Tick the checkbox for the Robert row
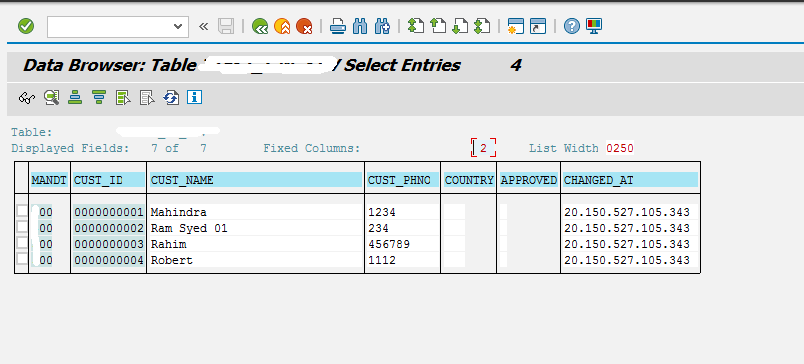The image size is (804, 364). (22, 259)
